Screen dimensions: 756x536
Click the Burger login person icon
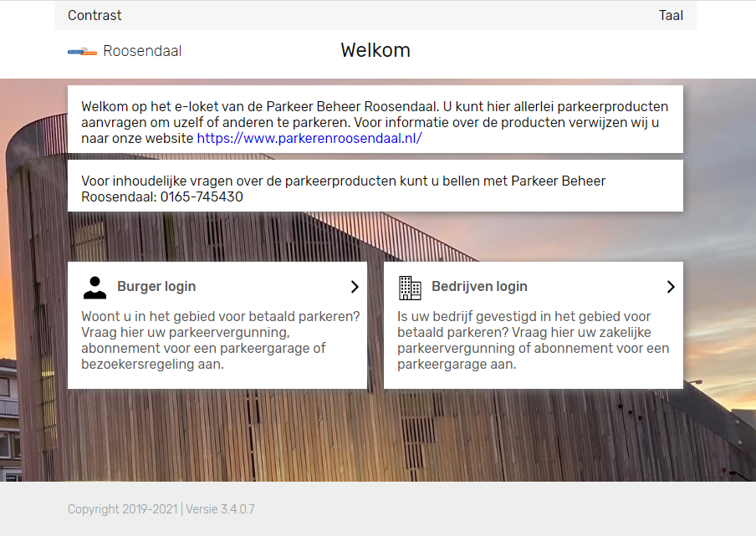(x=94, y=288)
